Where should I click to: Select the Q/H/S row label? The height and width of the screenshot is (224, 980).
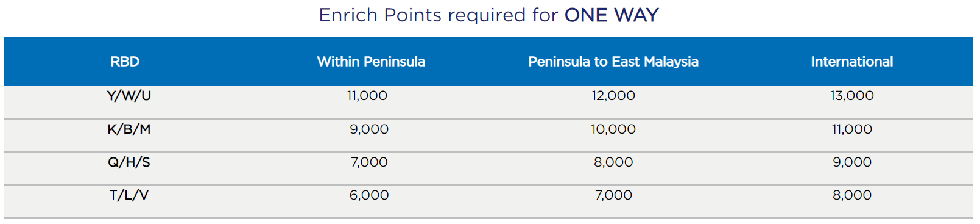[x=129, y=162]
